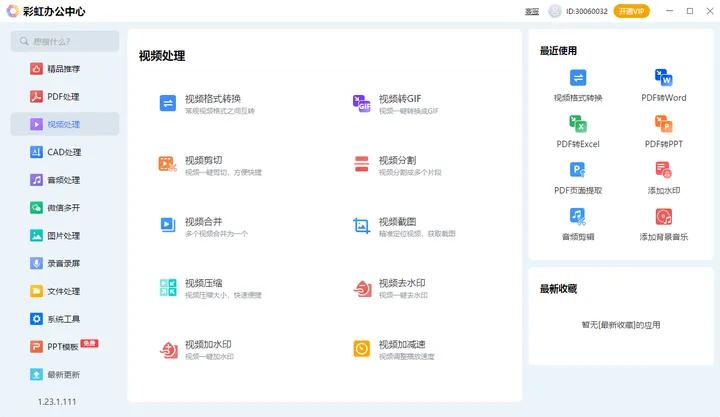The width and height of the screenshot is (720, 417).
Task: Select 录音录屏 in the sidebar
Action: coord(65,263)
